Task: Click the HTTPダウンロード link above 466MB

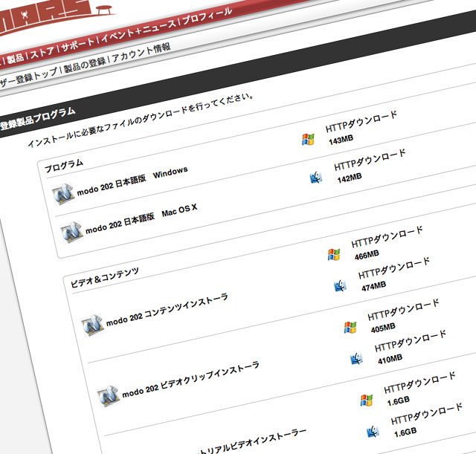Action: [x=387, y=237]
